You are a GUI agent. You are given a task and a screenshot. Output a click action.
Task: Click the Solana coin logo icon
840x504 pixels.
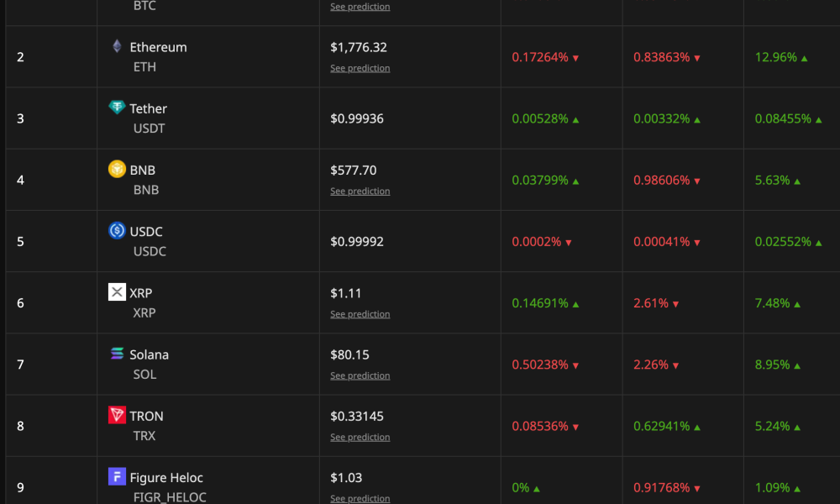117,354
